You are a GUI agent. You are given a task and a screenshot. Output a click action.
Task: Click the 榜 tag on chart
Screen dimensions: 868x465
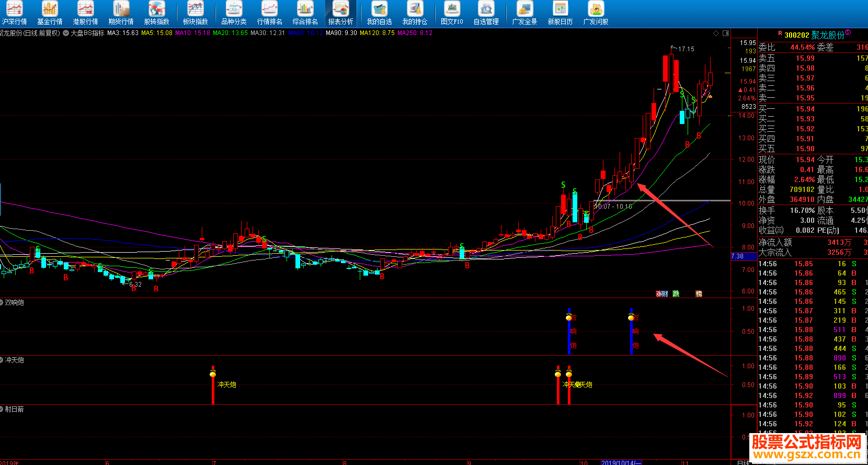[699, 294]
